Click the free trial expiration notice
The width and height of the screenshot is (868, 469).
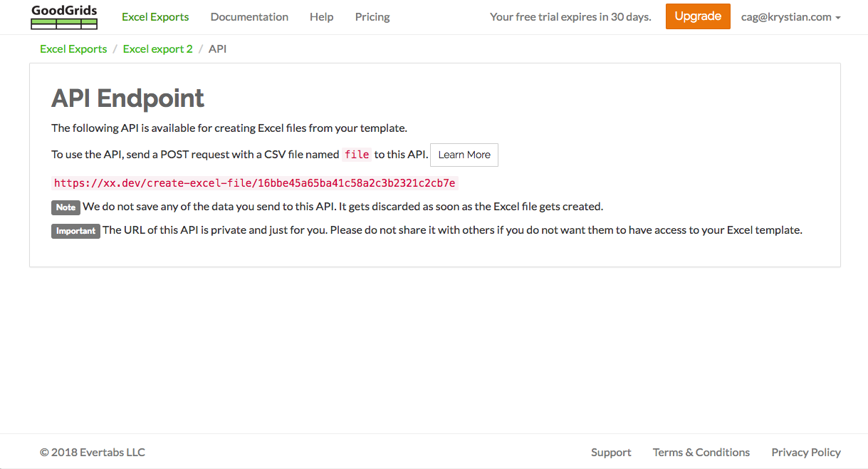570,17
